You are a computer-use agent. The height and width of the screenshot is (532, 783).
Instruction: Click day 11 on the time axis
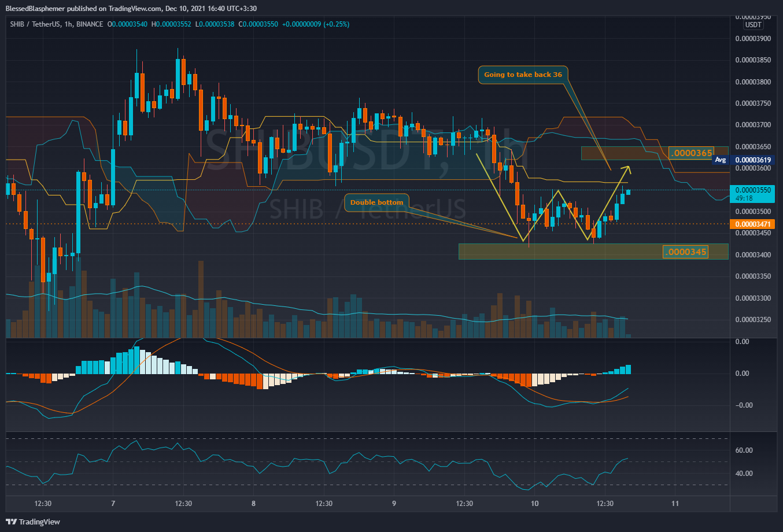675,504
